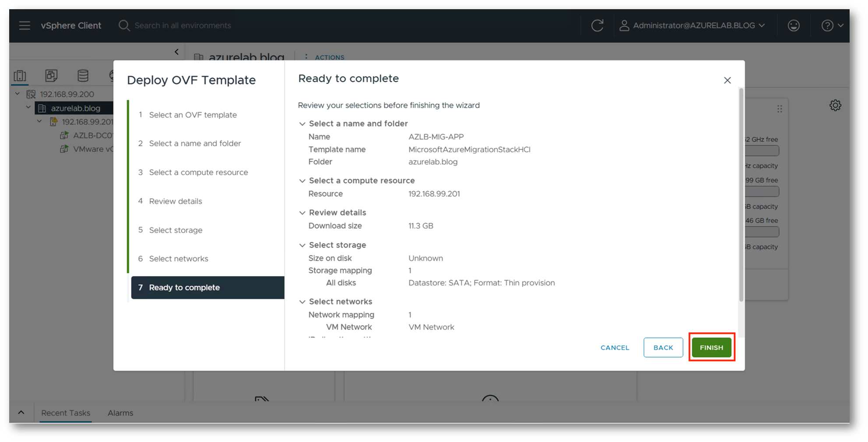Select the AZLB-DC01 tree item
The height and width of the screenshot is (442, 868).
pos(92,135)
